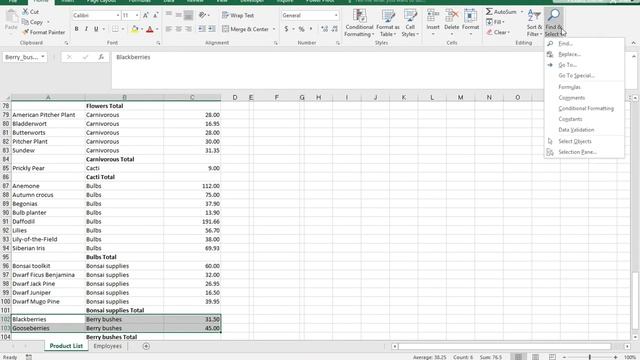
Task: Click the Copy button
Action: click(33, 22)
